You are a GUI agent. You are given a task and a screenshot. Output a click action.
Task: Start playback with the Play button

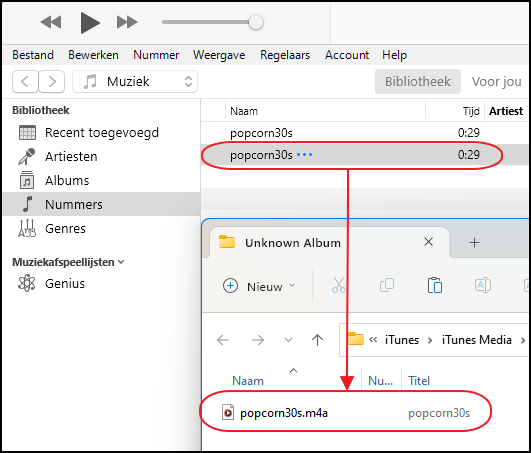[90, 23]
